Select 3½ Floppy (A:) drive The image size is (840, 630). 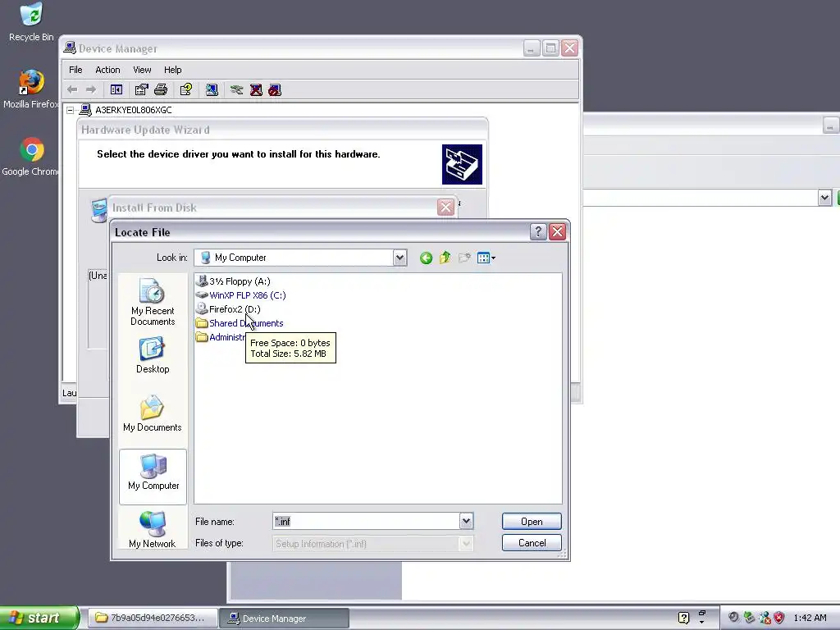point(233,281)
